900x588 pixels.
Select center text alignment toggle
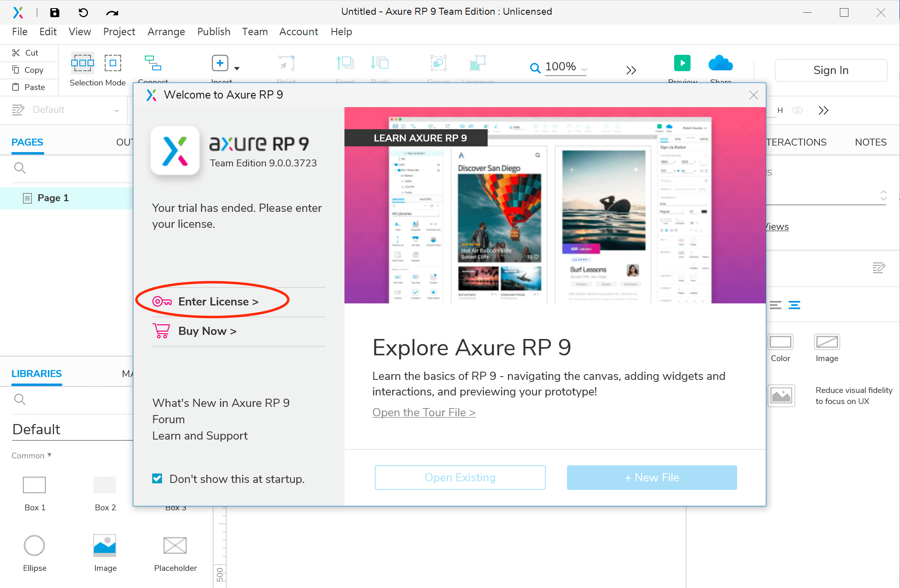tap(794, 305)
